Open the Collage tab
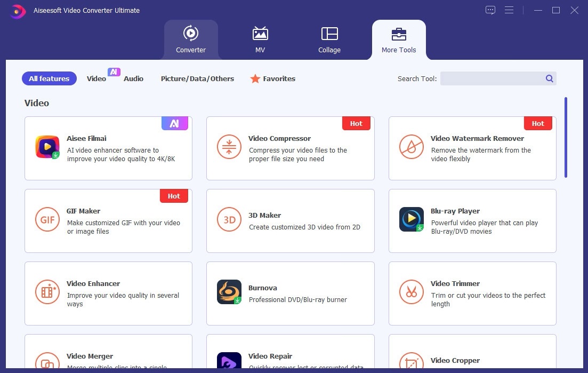This screenshot has width=588, height=373. coord(329,40)
